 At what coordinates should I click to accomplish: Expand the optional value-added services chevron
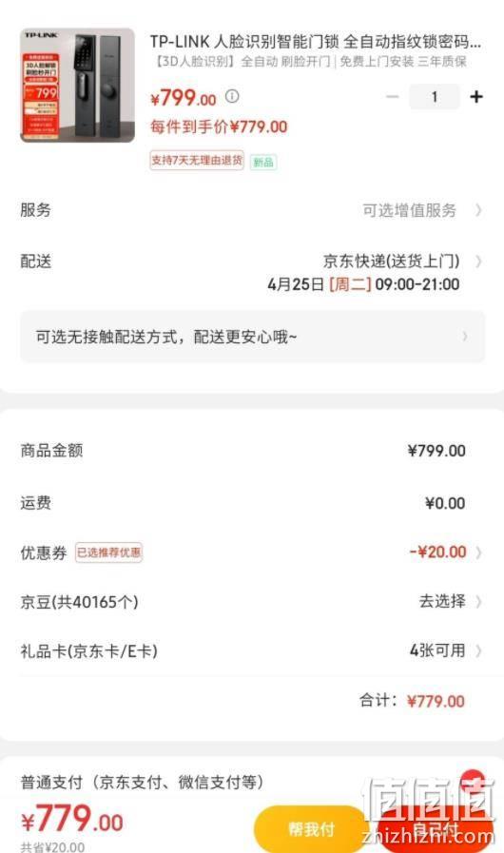tap(478, 210)
